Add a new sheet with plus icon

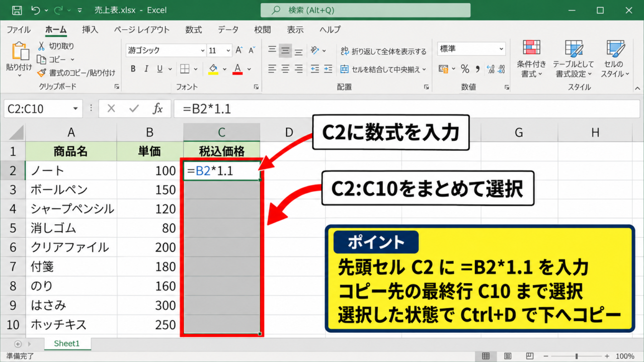pos(18,344)
